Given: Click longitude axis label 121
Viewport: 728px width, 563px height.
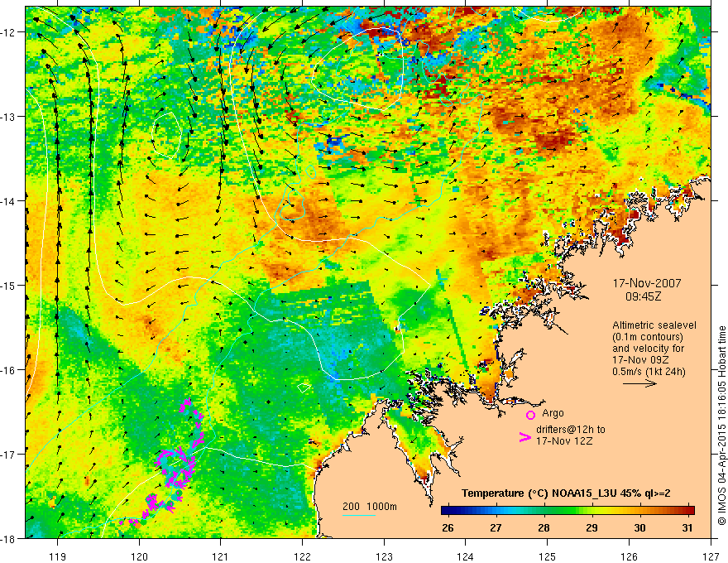Looking at the screenshot, I should [221, 556].
